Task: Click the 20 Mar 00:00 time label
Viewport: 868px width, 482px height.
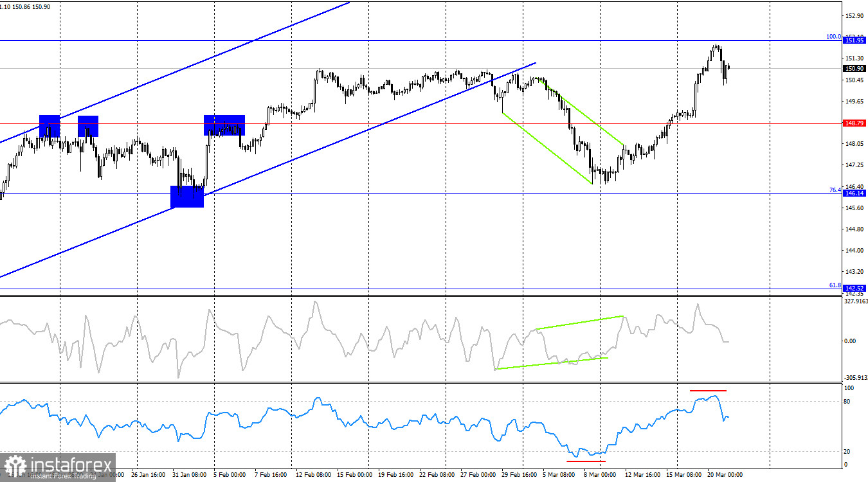Action: pyautogui.click(x=724, y=476)
